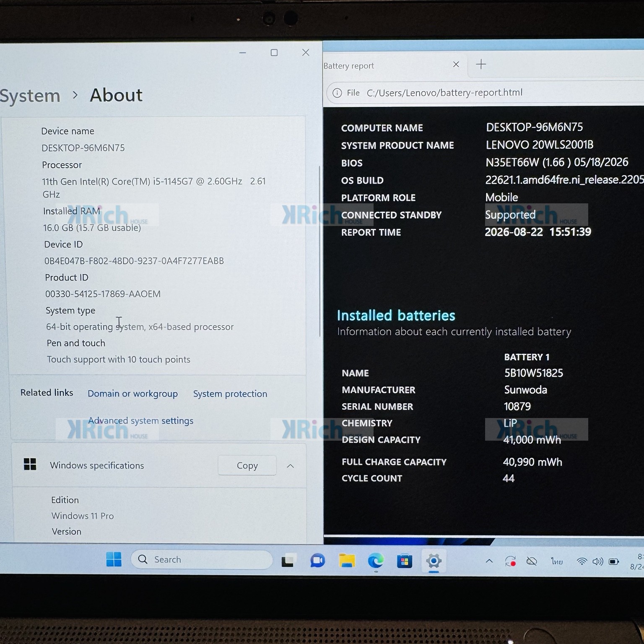Select Touch support with 10 touch points
The height and width of the screenshot is (644, 644).
119,359
